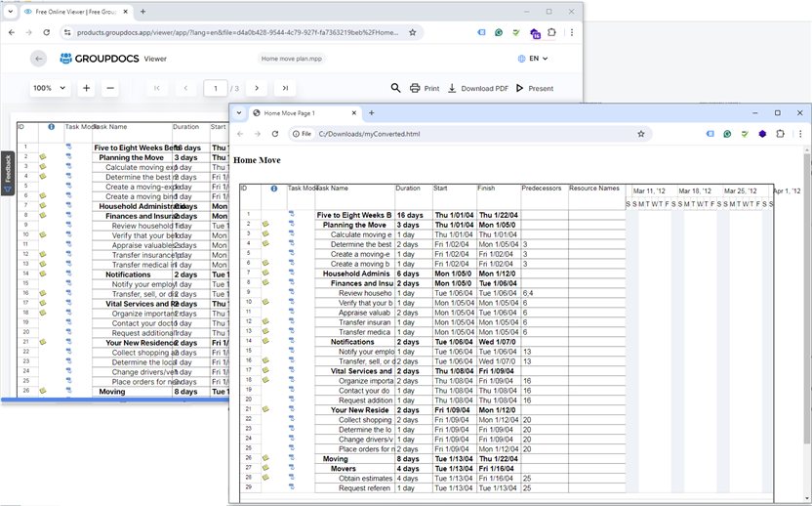The height and width of the screenshot is (506, 812).
Task: Reload the GroupDocs viewer page
Action: (47, 32)
